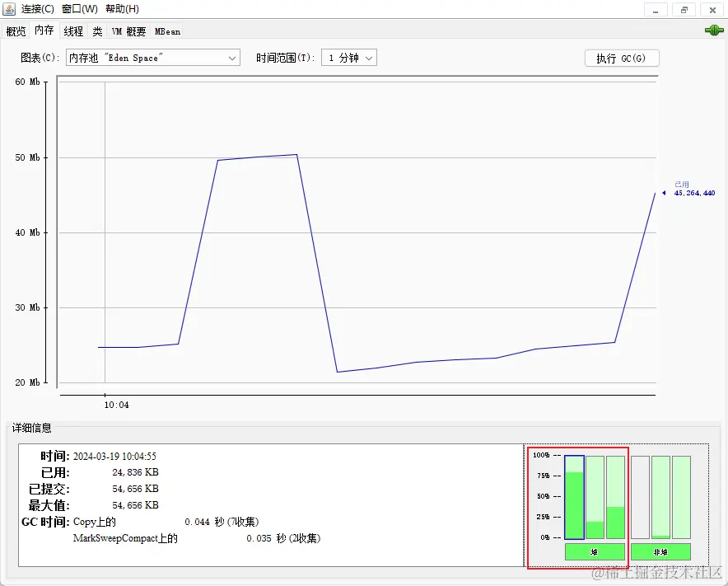Select the third heap memory pool bar
This screenshot has height=586, width=728.
pos(616,497)
